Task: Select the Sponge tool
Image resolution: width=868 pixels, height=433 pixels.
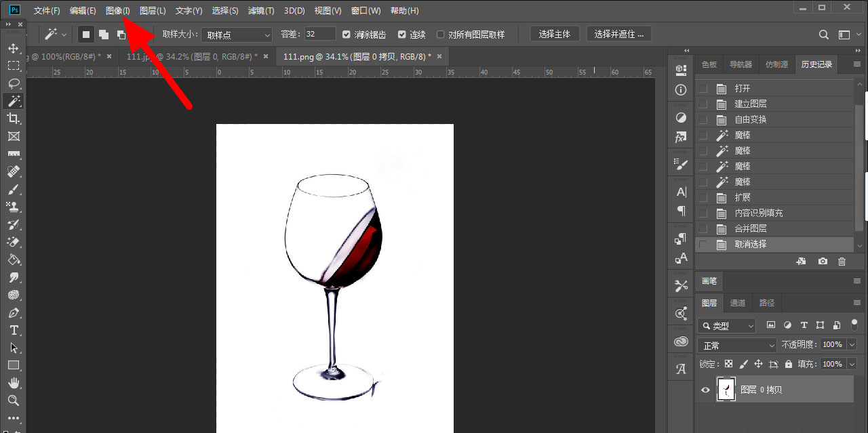Action: click(x=14, y=295)
